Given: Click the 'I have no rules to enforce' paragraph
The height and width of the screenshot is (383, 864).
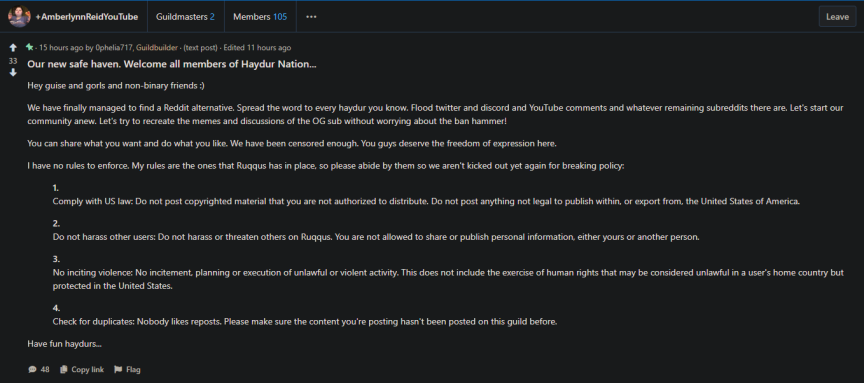Looking at the screenshot, I should coord(326,165).
